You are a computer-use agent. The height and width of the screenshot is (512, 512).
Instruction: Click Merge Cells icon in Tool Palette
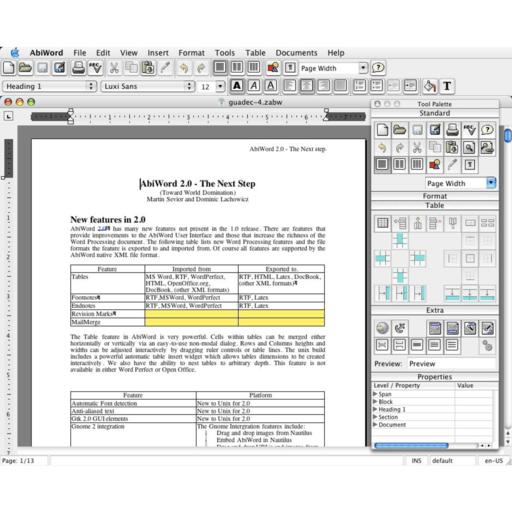pos(470,223)
